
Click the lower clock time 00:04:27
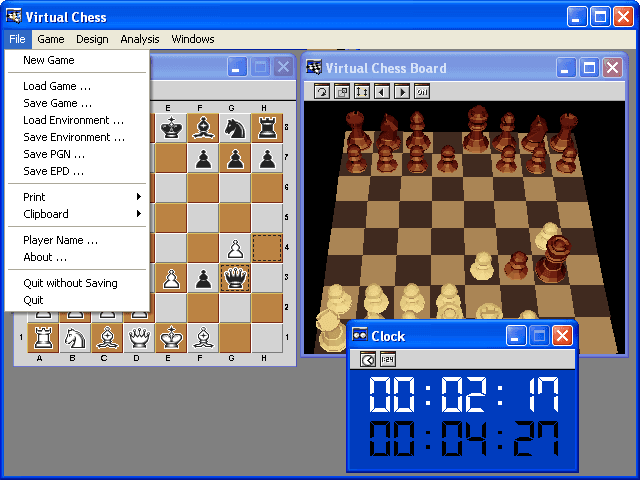pyautogui.click(x=464, y=439)
